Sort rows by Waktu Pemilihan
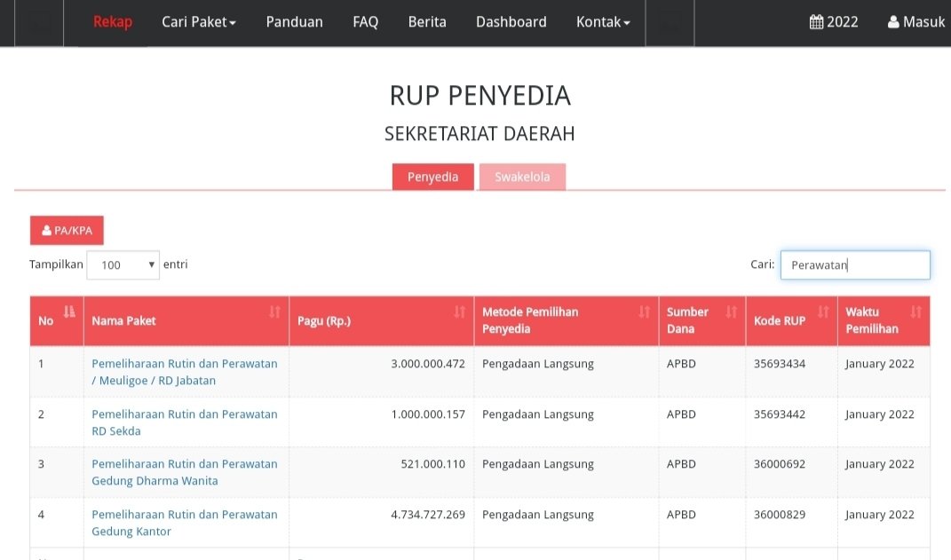The height and width of the screenshot is (560, 951). 915,312
